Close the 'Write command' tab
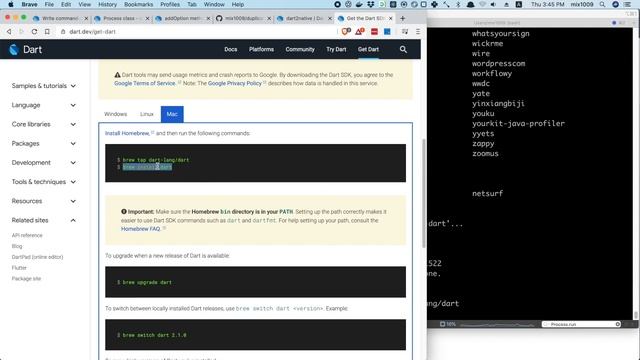This screenshot has width=640, height=360. pos(86,18)
